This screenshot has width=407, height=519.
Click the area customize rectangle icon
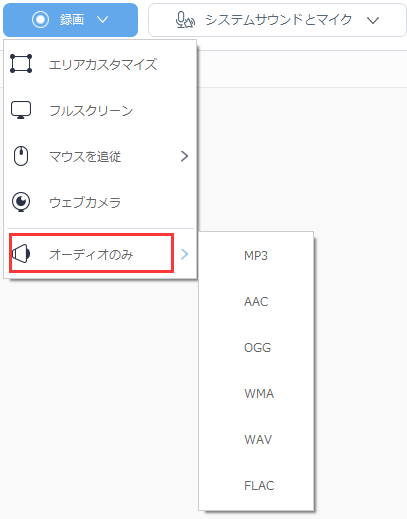(x=21, y=64)
